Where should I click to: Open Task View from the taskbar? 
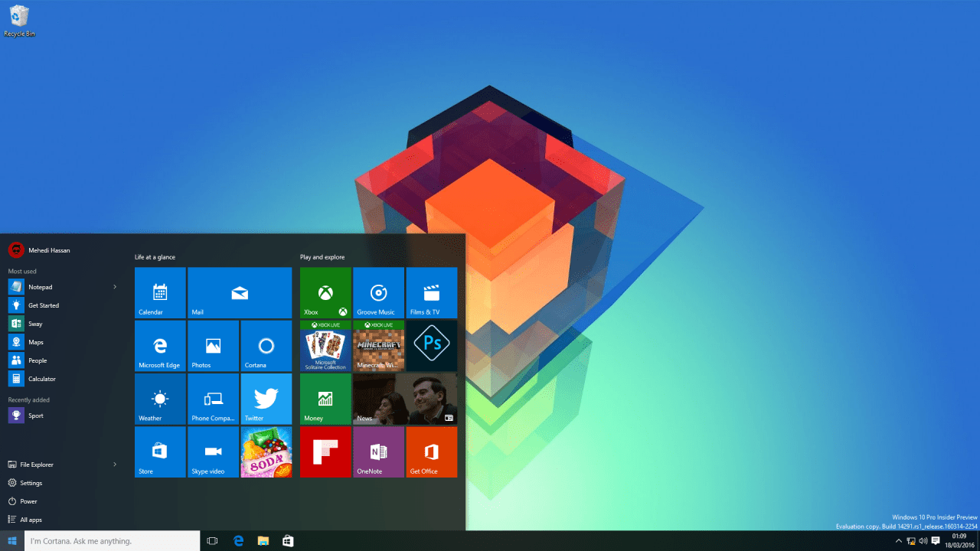coord(212,540)
